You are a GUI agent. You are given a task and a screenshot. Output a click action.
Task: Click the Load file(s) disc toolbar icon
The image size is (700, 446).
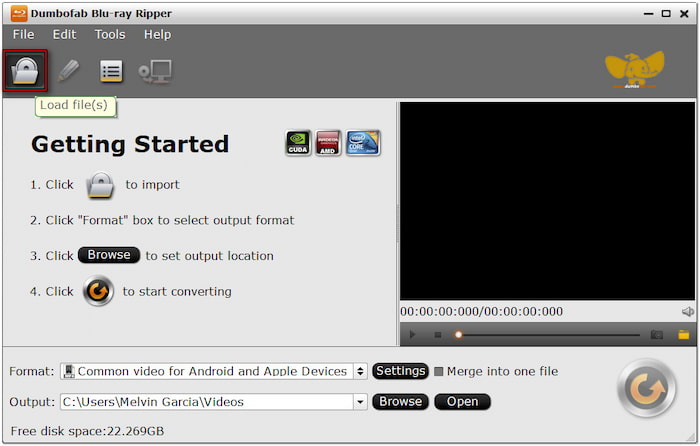coord(25,71)
